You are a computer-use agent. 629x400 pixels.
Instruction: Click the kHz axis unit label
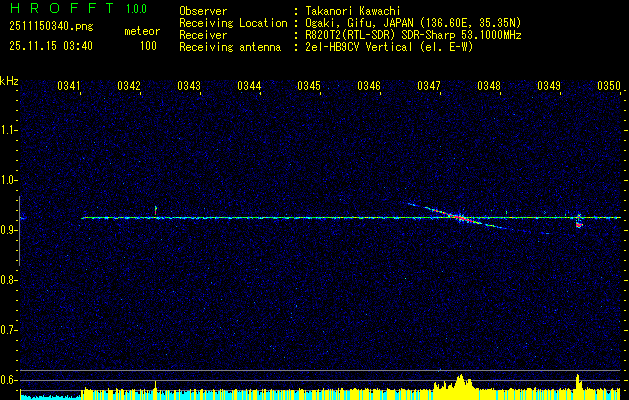pos(9,81)
